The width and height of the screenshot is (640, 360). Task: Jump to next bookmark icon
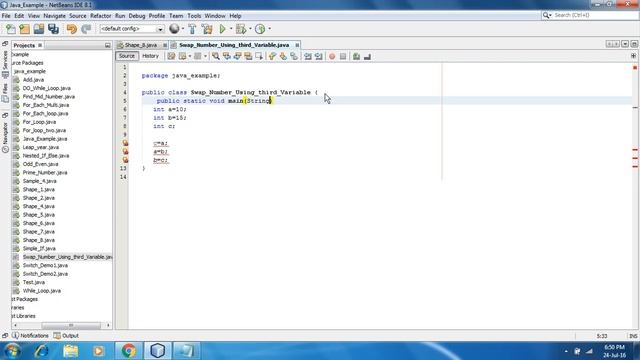(x=283, y=56)
